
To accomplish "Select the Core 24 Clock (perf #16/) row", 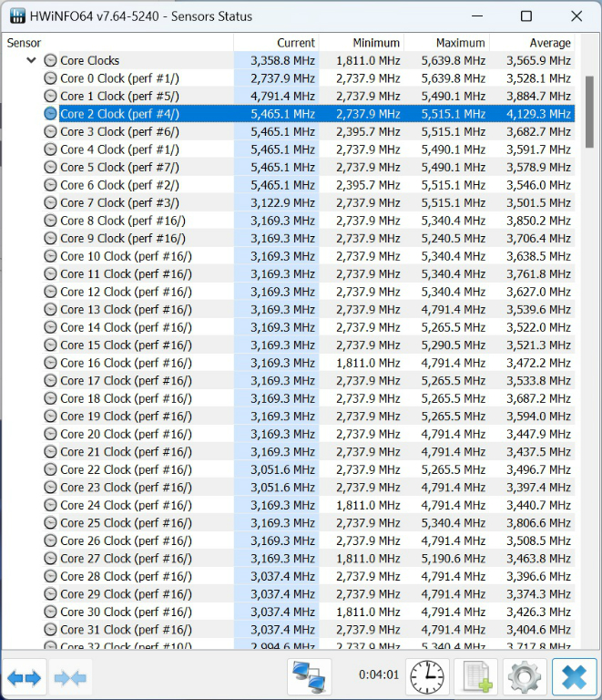I will pos(309,505).
